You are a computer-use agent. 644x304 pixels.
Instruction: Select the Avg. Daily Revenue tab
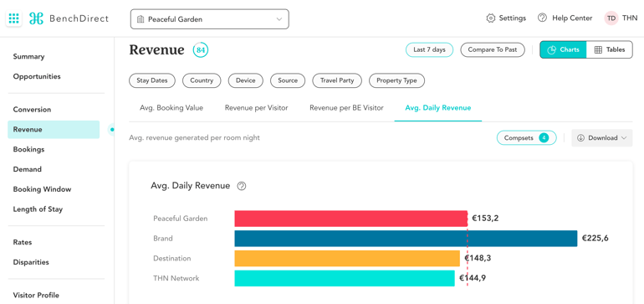click(438, 108)
